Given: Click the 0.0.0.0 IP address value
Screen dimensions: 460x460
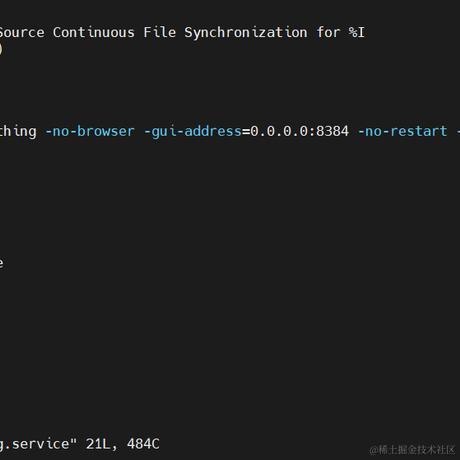Looking at the screenshot, I should pos(279,131).
